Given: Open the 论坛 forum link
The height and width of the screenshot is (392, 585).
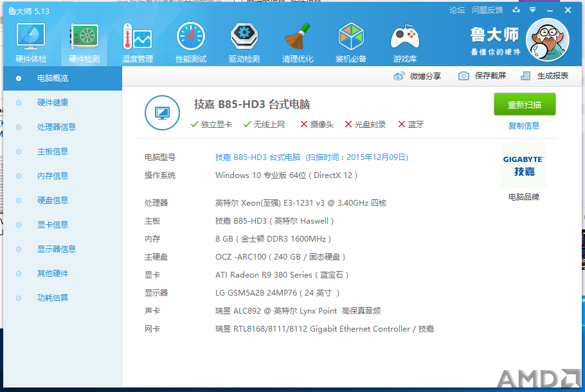Looking at the screenshot, I should 457,10.
